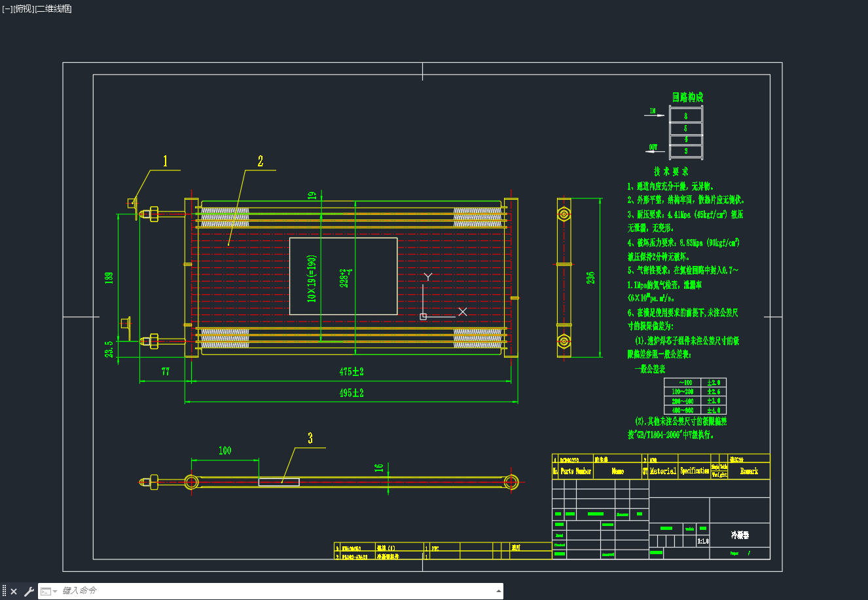Select the Material column header

tap(663, 471)
